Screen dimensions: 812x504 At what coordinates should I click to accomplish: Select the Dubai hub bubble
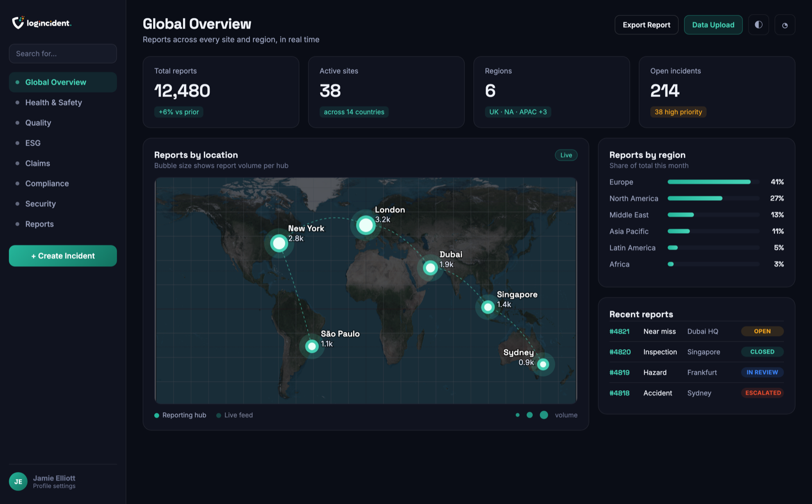[430, 267]
